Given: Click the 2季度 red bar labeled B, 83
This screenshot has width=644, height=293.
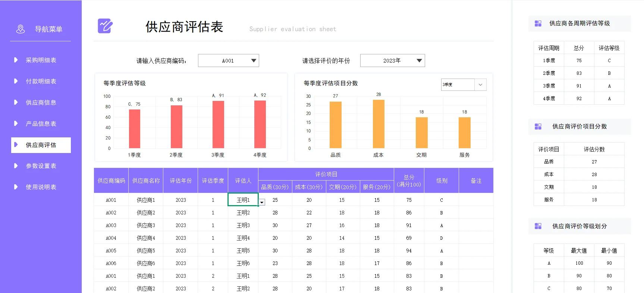Looking at the screenshot, I should pyautogui.click(x=176, y=127).
